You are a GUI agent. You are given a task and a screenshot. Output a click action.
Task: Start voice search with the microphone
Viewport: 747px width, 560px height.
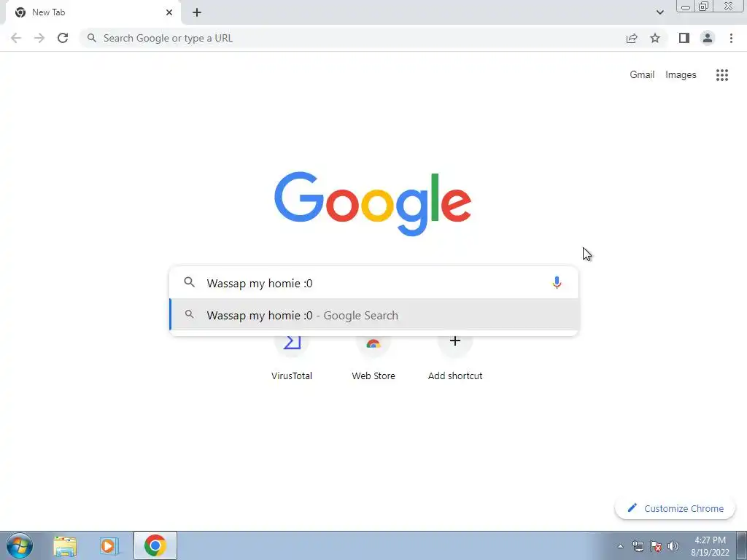click(557, 283)
